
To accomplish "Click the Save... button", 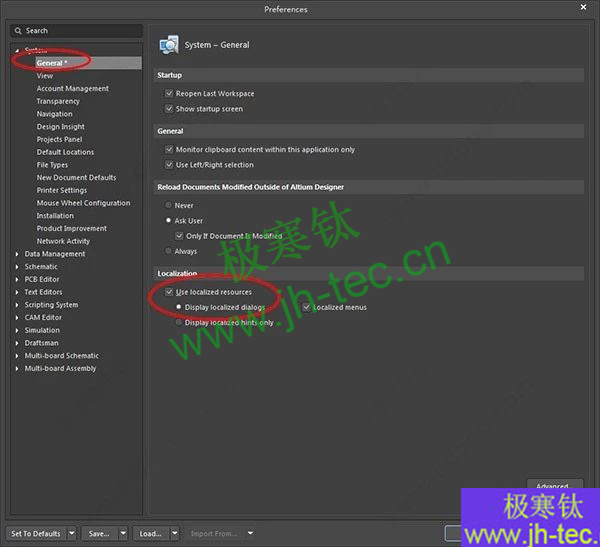I will click(x=99, y=533).
